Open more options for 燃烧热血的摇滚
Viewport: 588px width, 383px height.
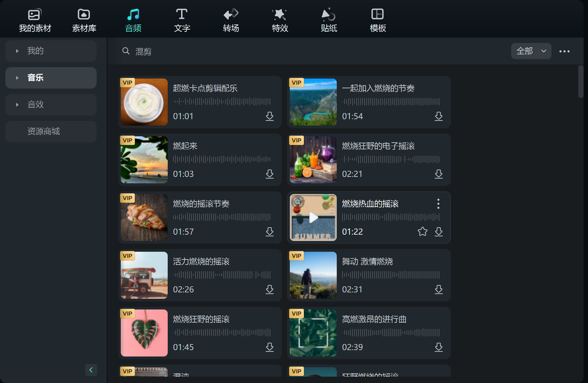click(438, 204)
